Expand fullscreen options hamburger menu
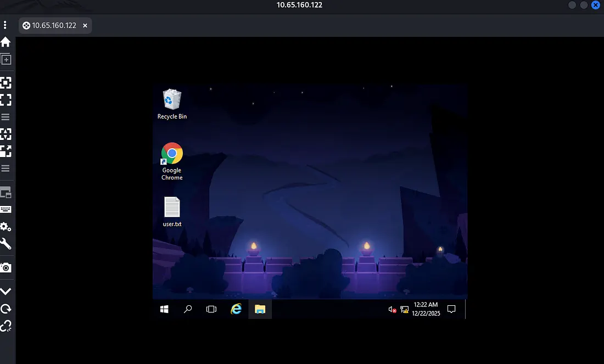The height and width of the screenshot is (364, 604). (5, 117)
